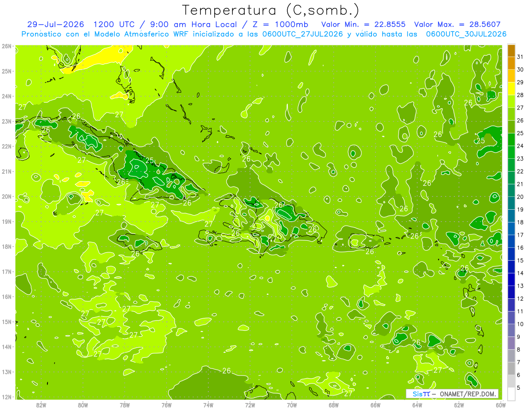Click the 'Valor Max. = 28.5607' text
Screen dimensions: 532x411
pyautogui.click(x=458, y=24)
